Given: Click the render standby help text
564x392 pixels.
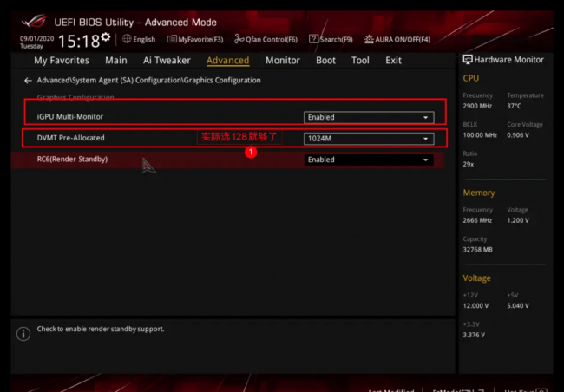Looking at the screenshot, I should pyautogui.click(x=101, y=329).
